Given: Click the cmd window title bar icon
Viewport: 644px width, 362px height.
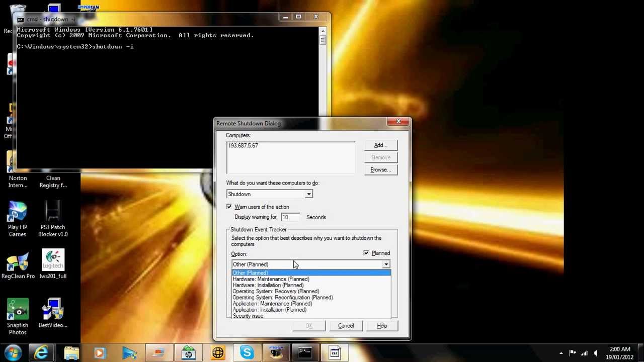Looking at the screenshot, I should click(x=20, y=20).
